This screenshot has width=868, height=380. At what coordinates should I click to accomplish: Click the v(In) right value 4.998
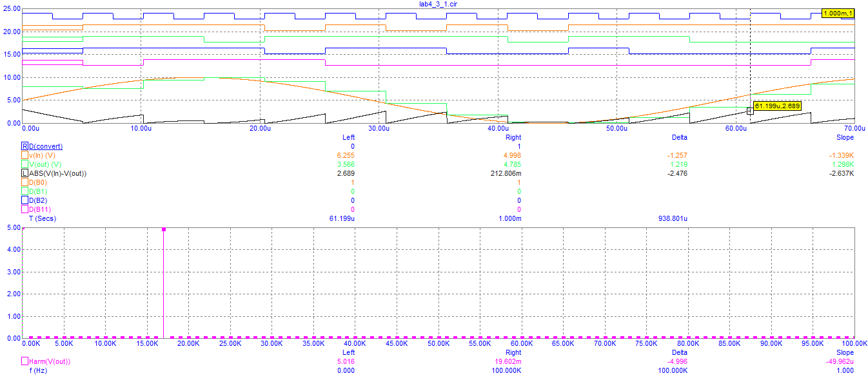(x=513, y=155)
